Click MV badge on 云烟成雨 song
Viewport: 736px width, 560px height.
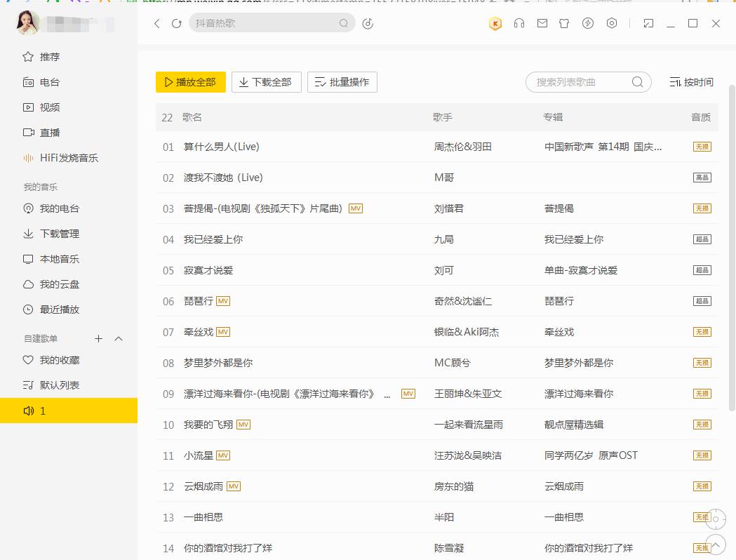click(233, 486)
